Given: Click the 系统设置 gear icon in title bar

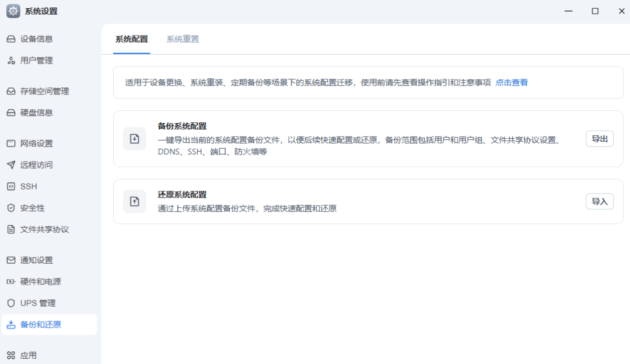Looking at the screenshot, I should tap(13, 11).
